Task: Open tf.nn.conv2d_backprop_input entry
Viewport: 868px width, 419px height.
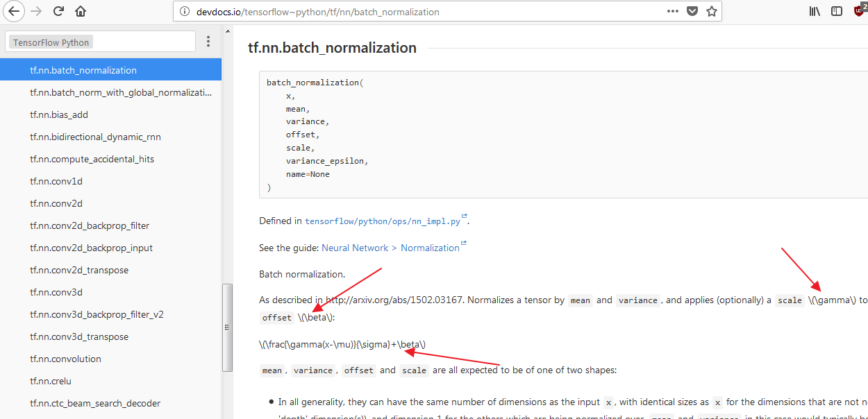Action: (110, 248)
